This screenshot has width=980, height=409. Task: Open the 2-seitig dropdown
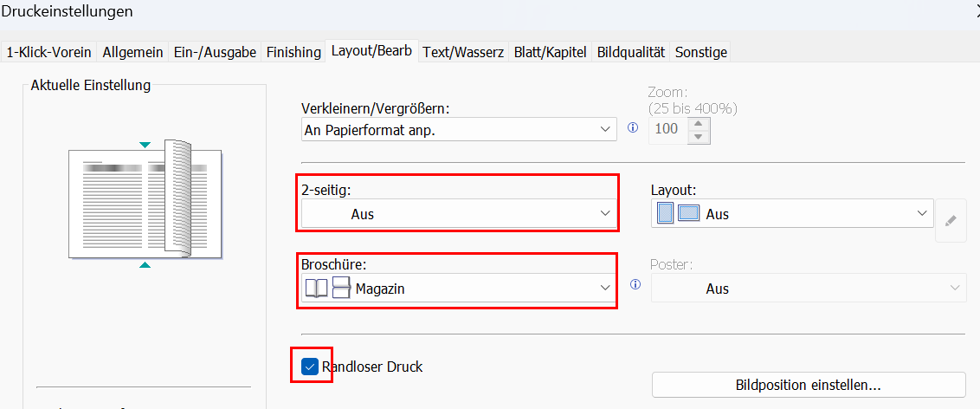click(x=458, y=214)
